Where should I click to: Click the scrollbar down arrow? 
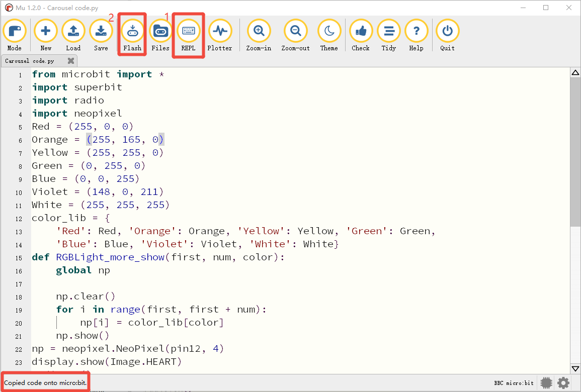(575, 369)
